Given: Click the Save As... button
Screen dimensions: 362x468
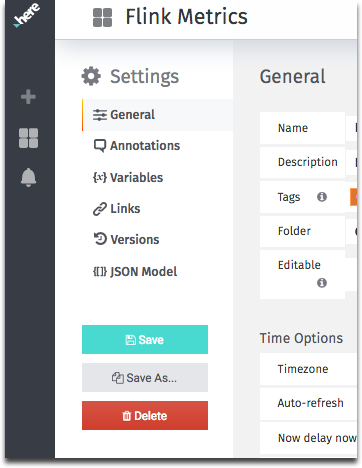Looking at the screenshot, I should point(145,377).
